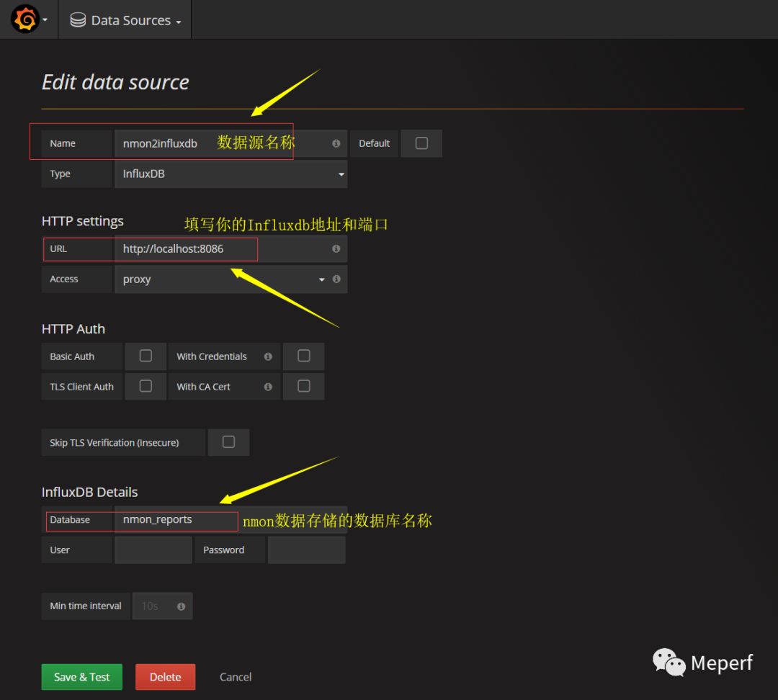Image resolution: width=778 pixels, height=700 pixels.
Task: Click the red Delete button
Action: tap(165, 677)
